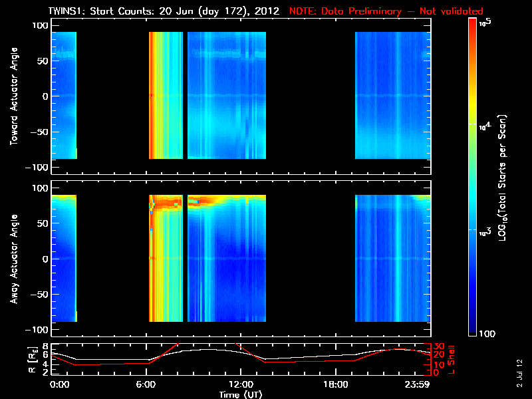This screenshot has height=399, width=532.
Task: Click the '100' tick of the Away panel
Action: tap(41, 188)
